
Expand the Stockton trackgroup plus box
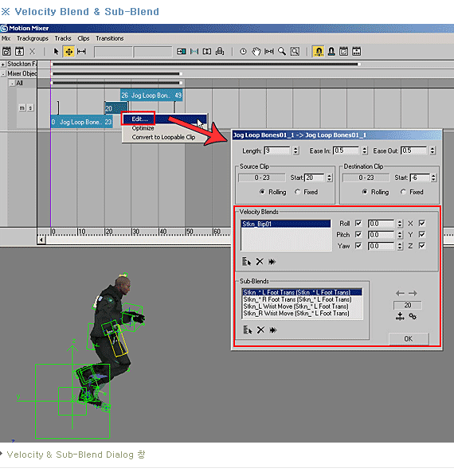3,64
